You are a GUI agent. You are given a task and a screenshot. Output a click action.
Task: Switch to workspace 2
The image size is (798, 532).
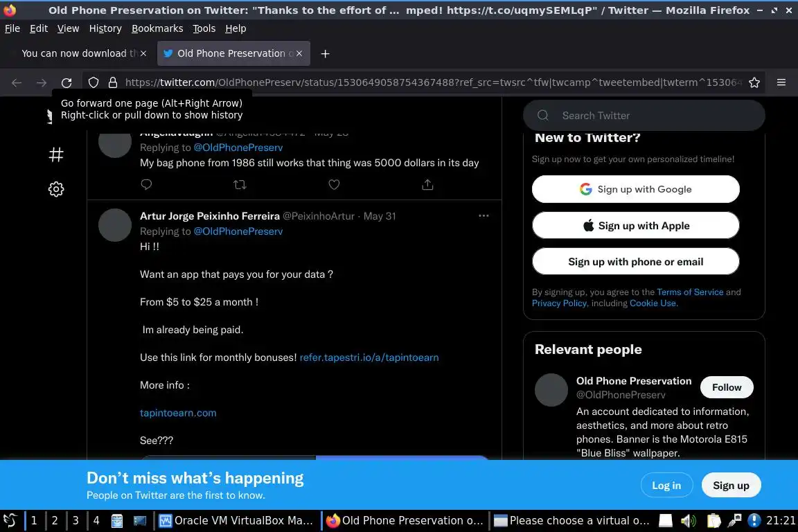(x=55, y=520)
